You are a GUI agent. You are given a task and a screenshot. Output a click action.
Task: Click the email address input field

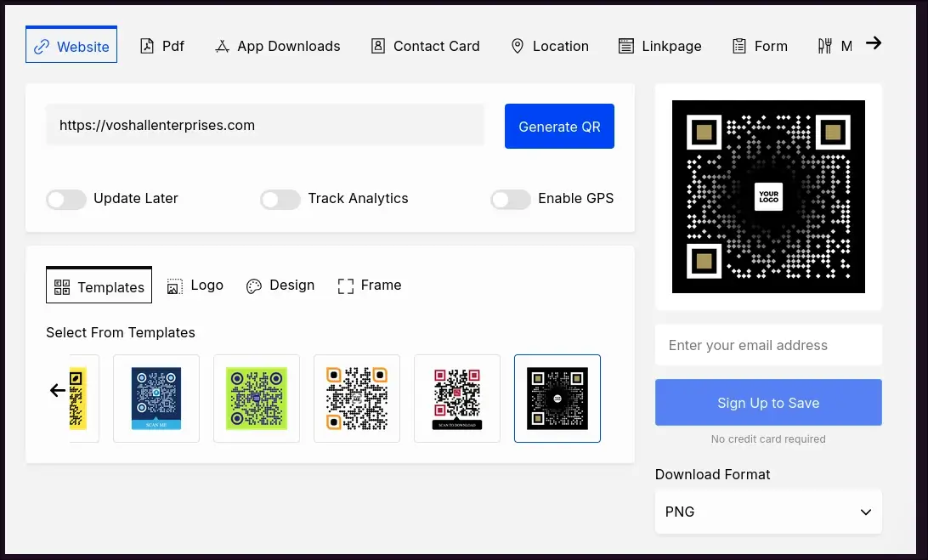[x=768, y=345]
